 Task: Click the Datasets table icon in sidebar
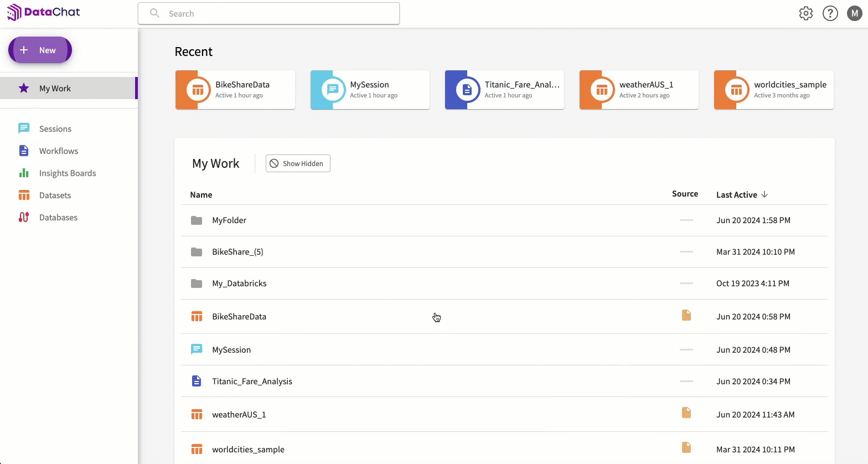(24, 195)
